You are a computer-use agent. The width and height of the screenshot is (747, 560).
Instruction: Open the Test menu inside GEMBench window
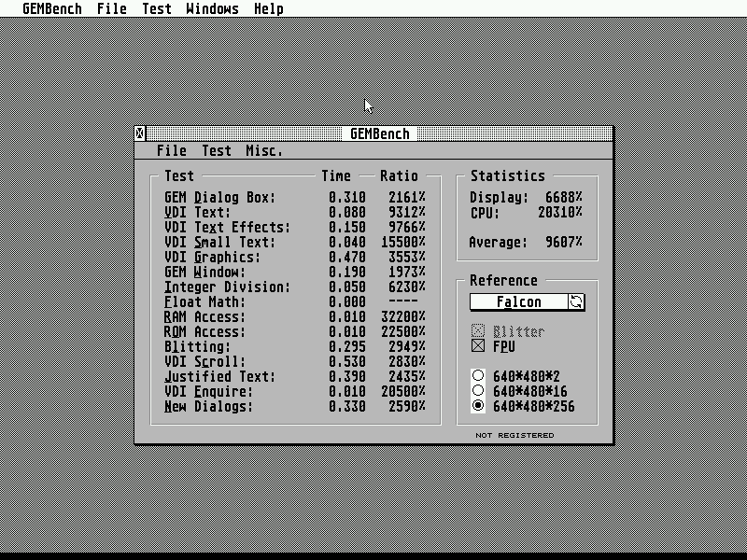pyautogui.click(x=217, y=150)
